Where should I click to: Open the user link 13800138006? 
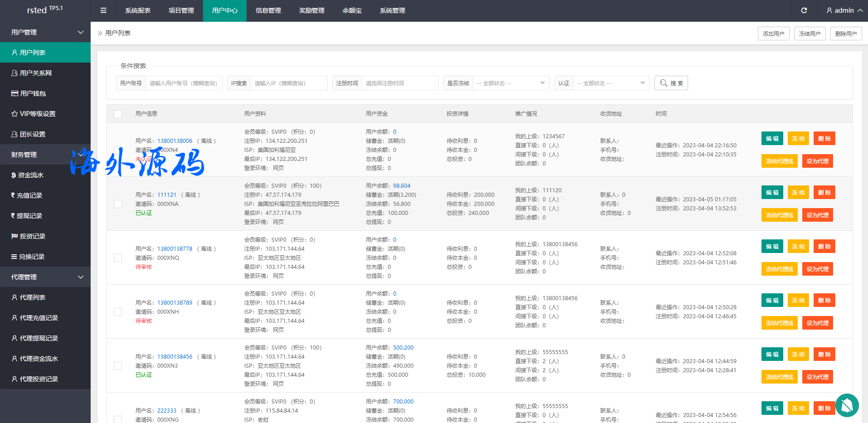(175, 141)
